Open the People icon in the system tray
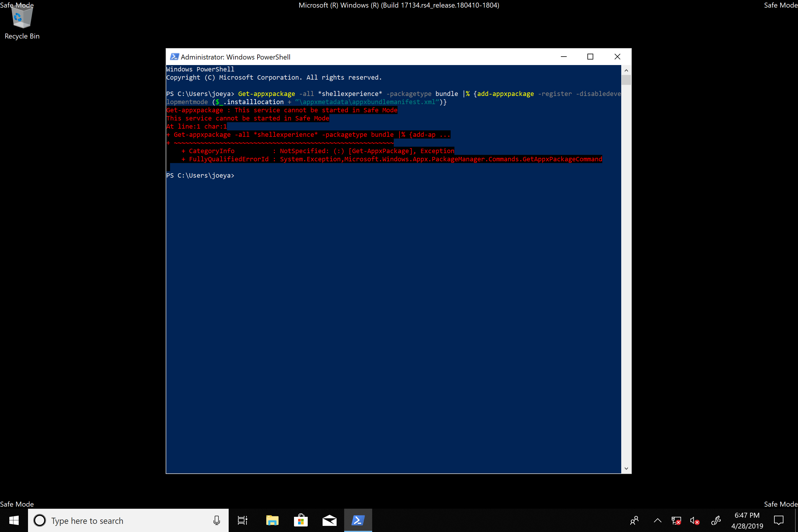798x532 pixels. (634, 520)
